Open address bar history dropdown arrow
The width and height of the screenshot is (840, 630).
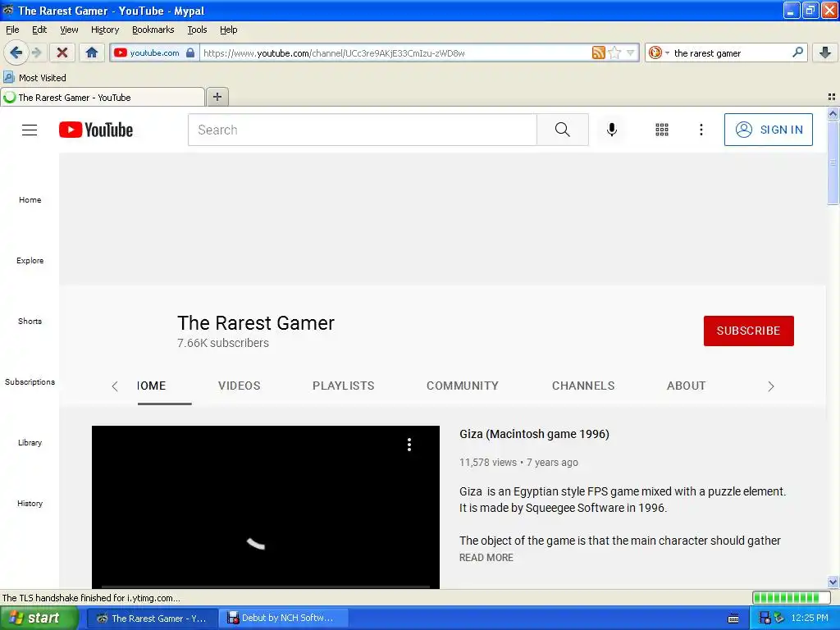(x=631, y=52)
